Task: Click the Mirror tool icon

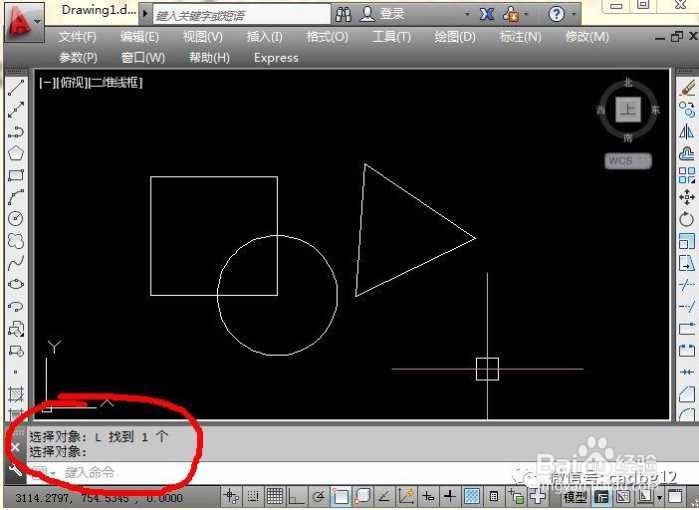Action: point(687,132)
